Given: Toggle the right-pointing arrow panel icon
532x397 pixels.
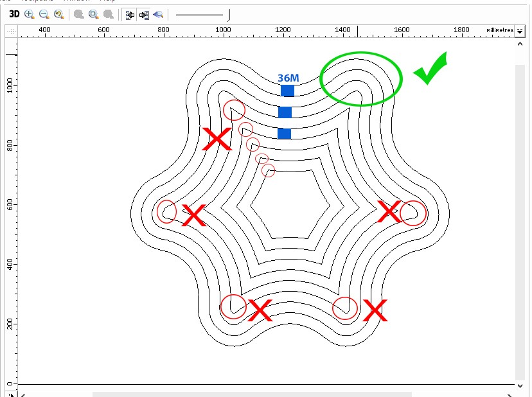Looking at the screenshot, I should 144,15.
